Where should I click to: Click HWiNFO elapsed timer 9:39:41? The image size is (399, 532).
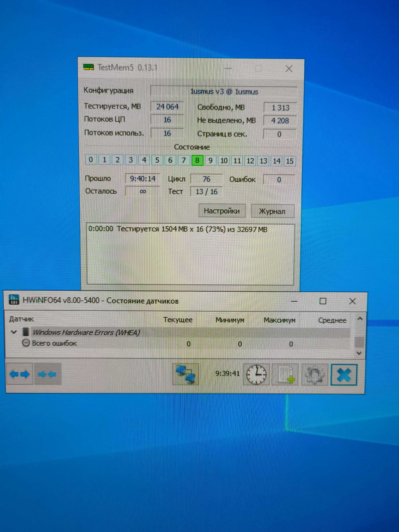(x=227, y=373)
